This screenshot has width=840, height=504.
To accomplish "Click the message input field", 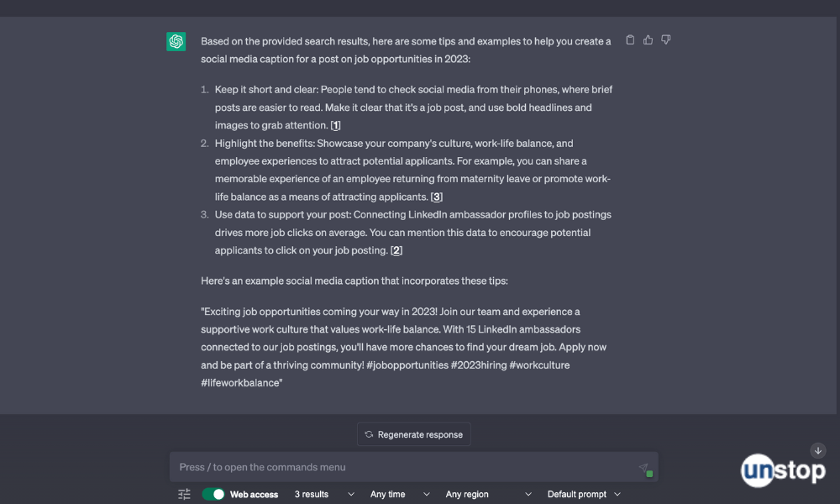I will click(378, 467).
